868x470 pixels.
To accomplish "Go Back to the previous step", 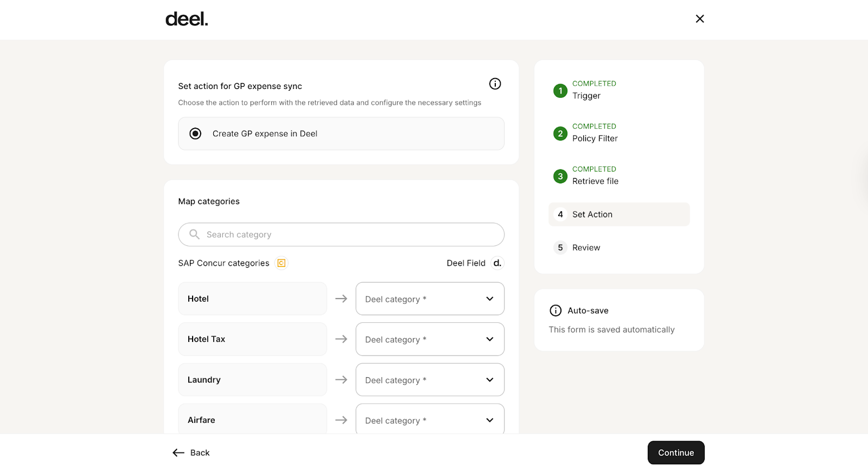I will pyautogui.click(x=192, y=453).
